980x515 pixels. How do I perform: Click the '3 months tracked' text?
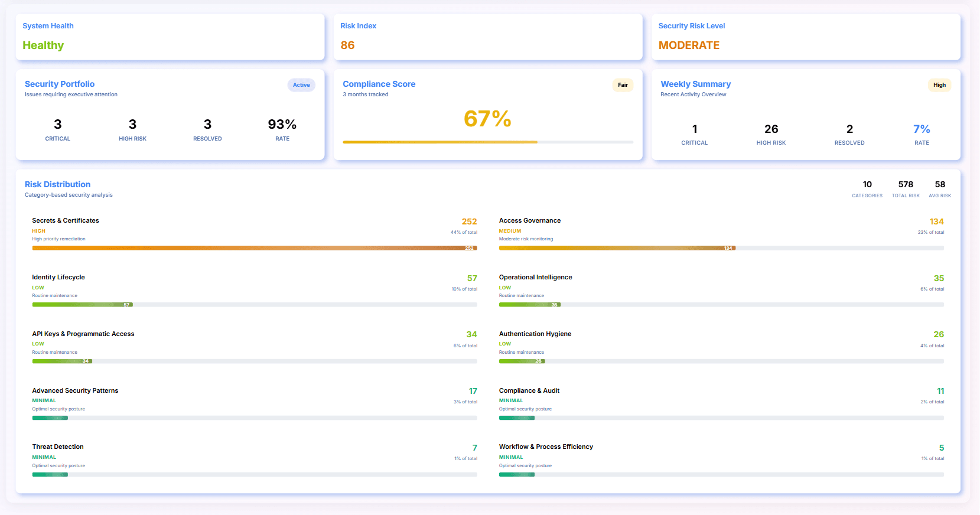(366, 94)
